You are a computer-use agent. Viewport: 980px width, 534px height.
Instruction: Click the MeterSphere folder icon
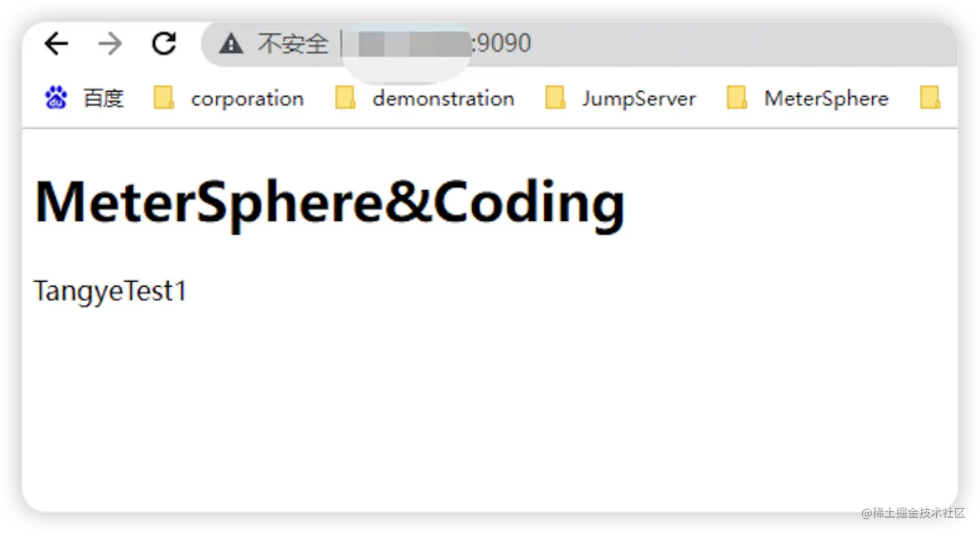point(736,98)
